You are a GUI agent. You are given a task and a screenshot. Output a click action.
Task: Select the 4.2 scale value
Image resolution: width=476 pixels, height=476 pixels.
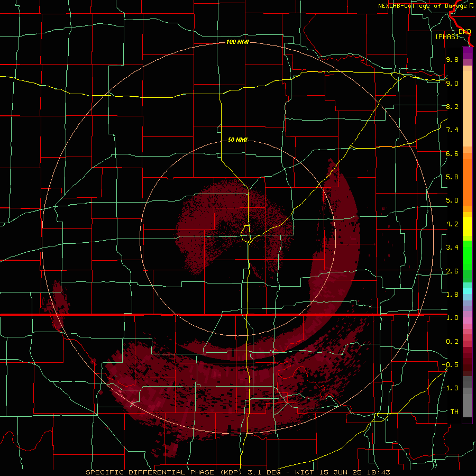452,224
